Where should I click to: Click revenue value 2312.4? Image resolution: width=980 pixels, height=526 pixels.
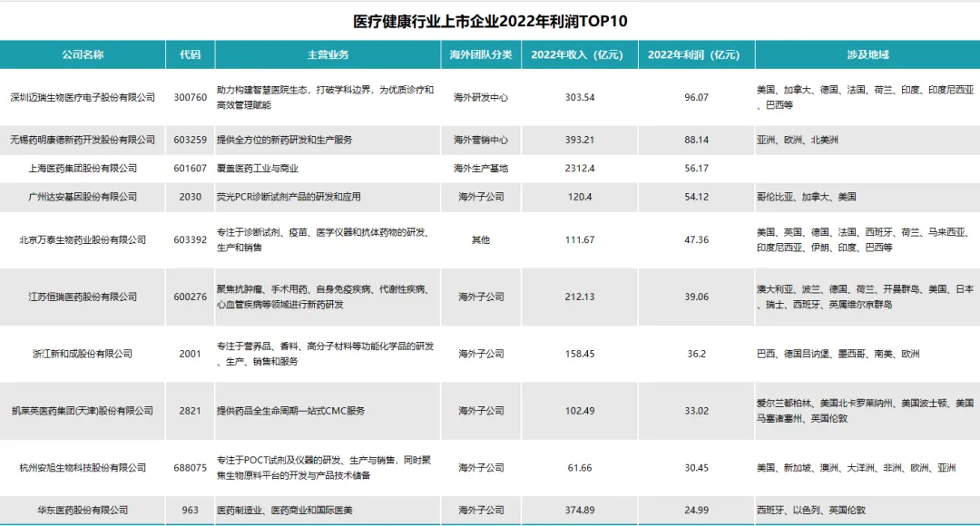coord(579,168)
